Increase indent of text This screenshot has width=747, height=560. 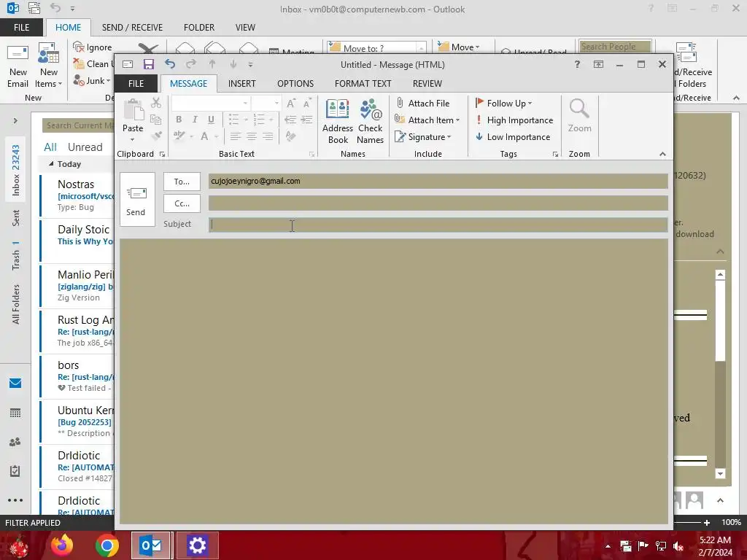tap(307, 120)
